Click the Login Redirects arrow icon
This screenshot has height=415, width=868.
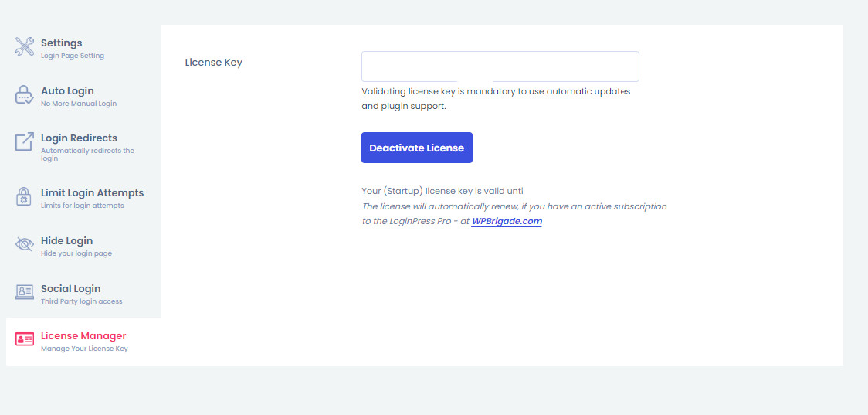pyautogui.click(x=25, y=142)
